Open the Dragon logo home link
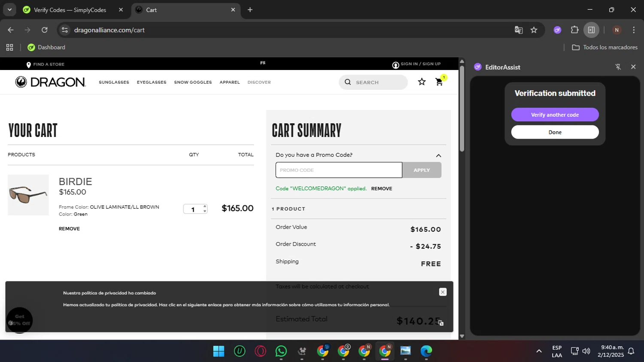Viewport: 644px width, 362px height. pyautogui.click(x=51, y=82)
